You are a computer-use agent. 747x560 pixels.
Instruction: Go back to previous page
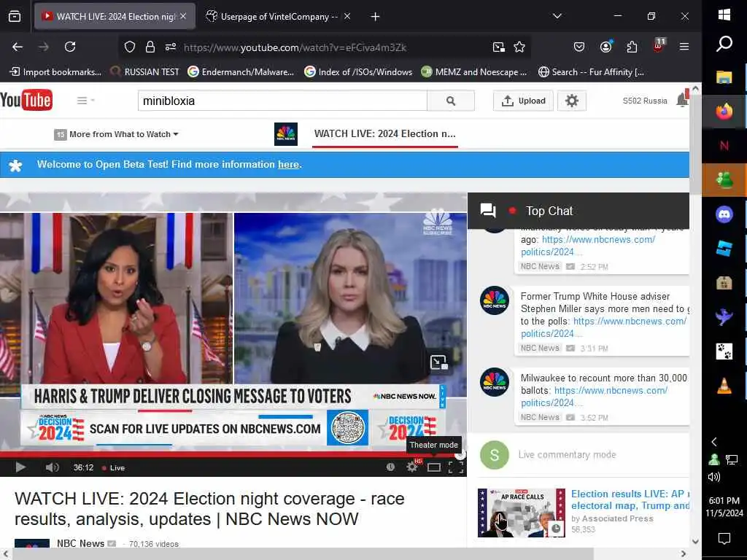pos(18,47)
